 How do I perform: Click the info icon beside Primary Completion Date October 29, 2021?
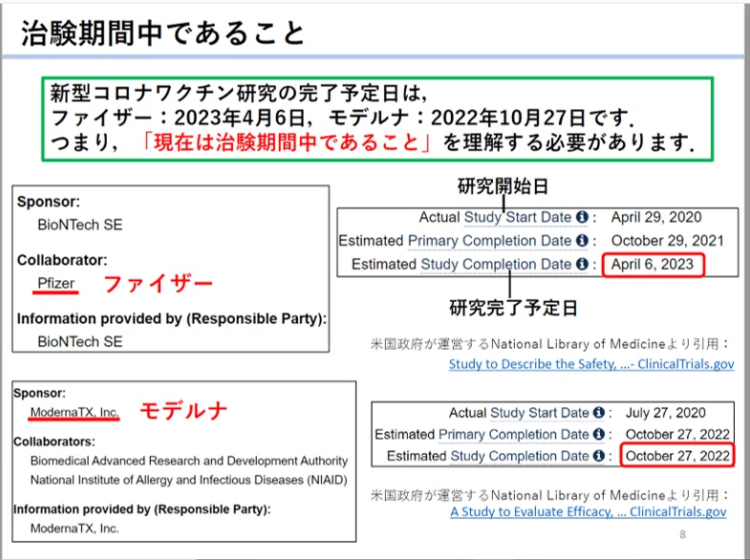[582, 241]
